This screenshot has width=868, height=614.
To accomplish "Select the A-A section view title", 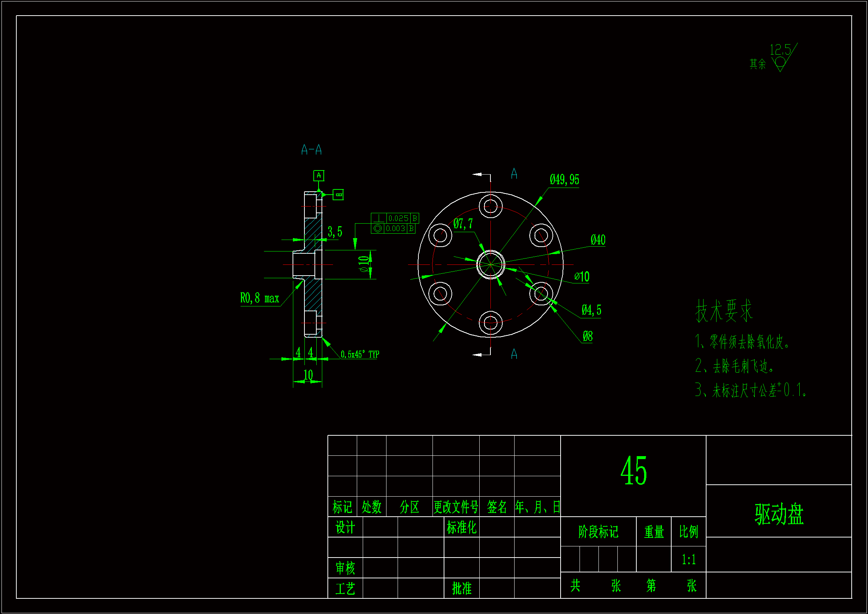I will (x=311, y=150).
